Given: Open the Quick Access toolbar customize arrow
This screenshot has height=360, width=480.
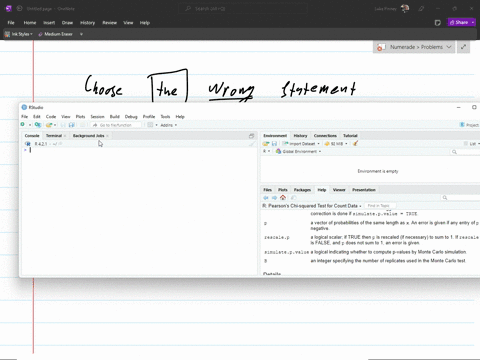Looking at the screenshot, I should 81,34.
